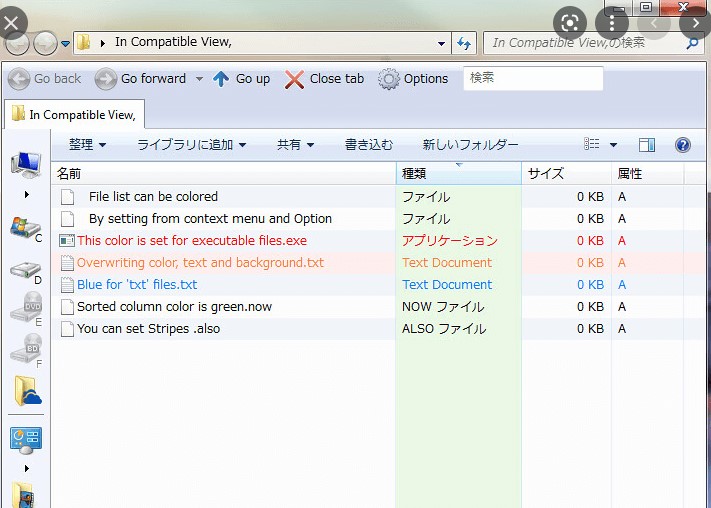Select 'You can set Stripes .also'
711x508 pixels.
[x=149, y=329]
